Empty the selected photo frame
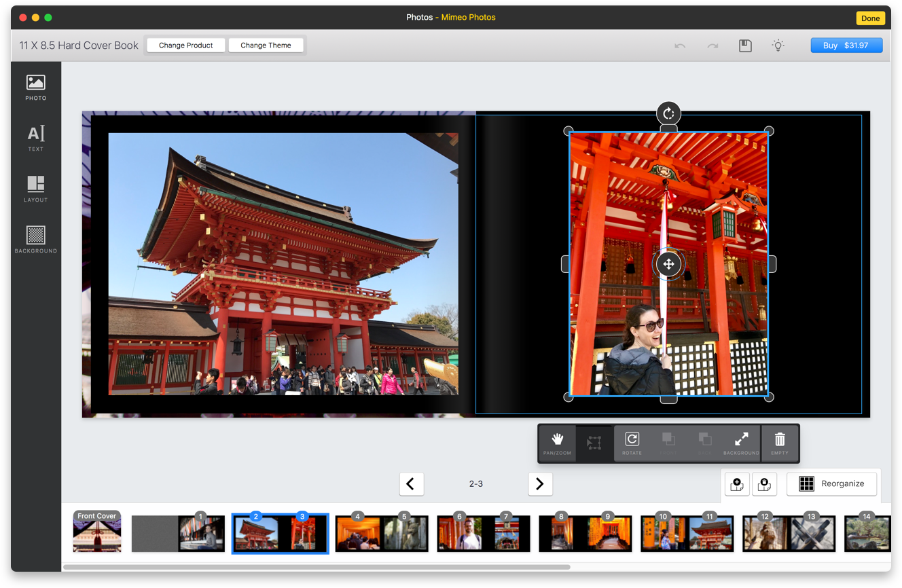902x588 pixels. pos(780,443)
